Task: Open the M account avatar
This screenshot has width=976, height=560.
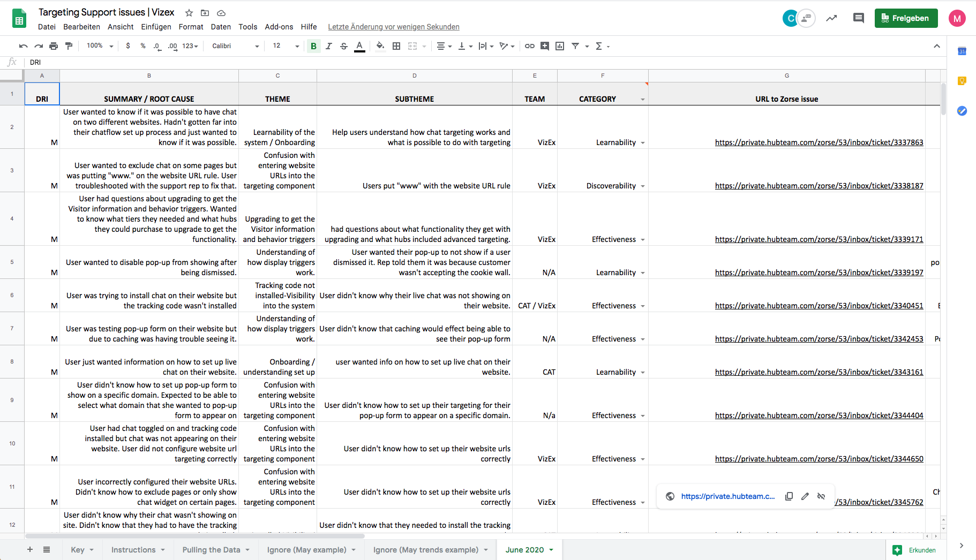Action: (x=957, y=18)
